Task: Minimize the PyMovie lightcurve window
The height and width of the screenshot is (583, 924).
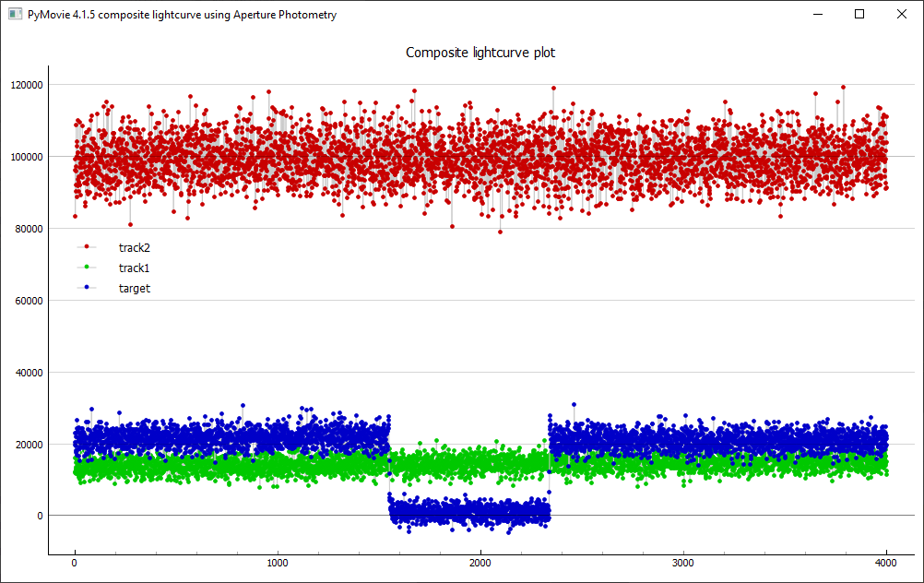Action: point(817,15)
